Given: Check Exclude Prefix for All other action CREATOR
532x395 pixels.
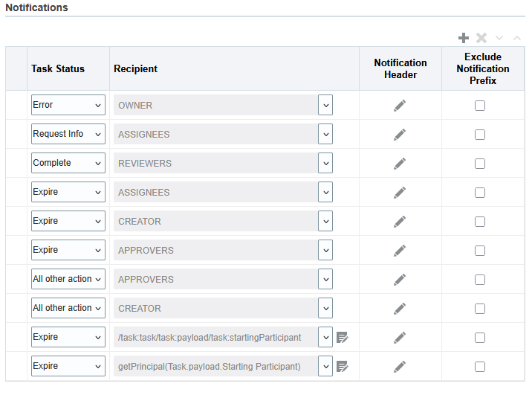Looking at the screenshot, I should coord(480,309).
